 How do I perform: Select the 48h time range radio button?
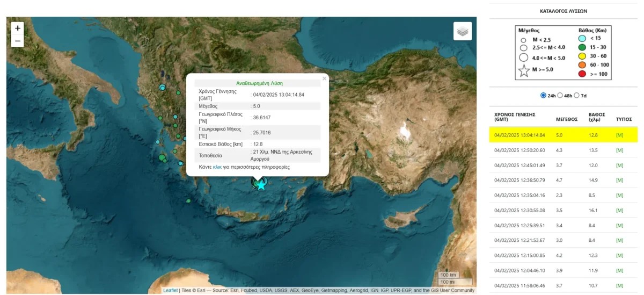pos(560,96)
